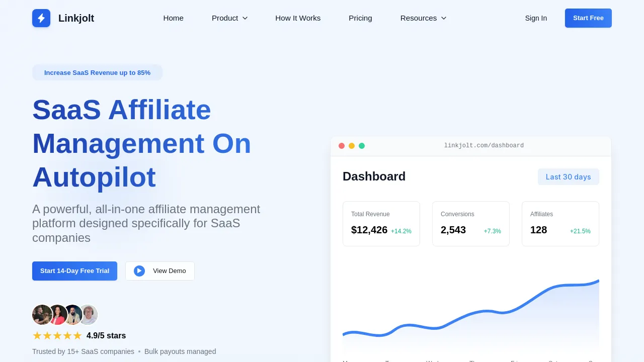
Task: Click the +21.5% affiliates change
Action: [x=580, y=231]
